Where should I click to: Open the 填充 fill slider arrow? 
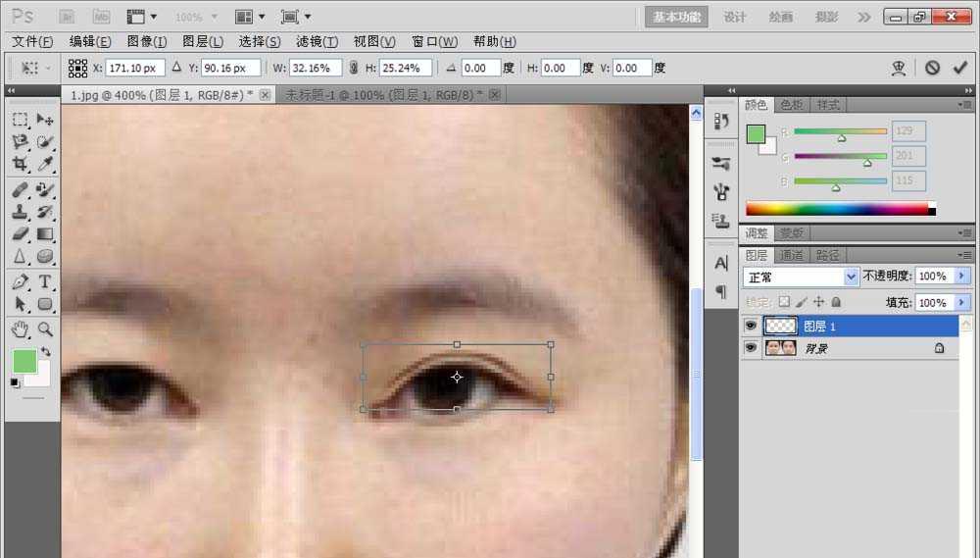click(962, 303)
